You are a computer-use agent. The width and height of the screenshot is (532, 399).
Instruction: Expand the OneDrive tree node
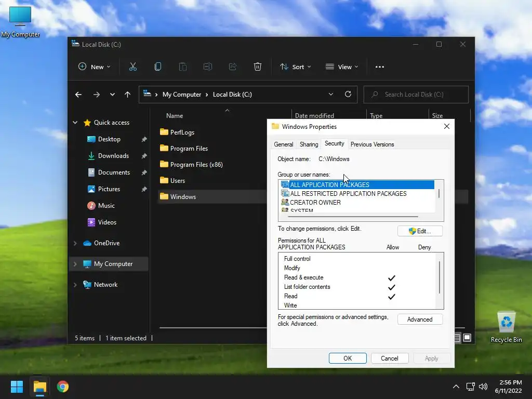75,243
